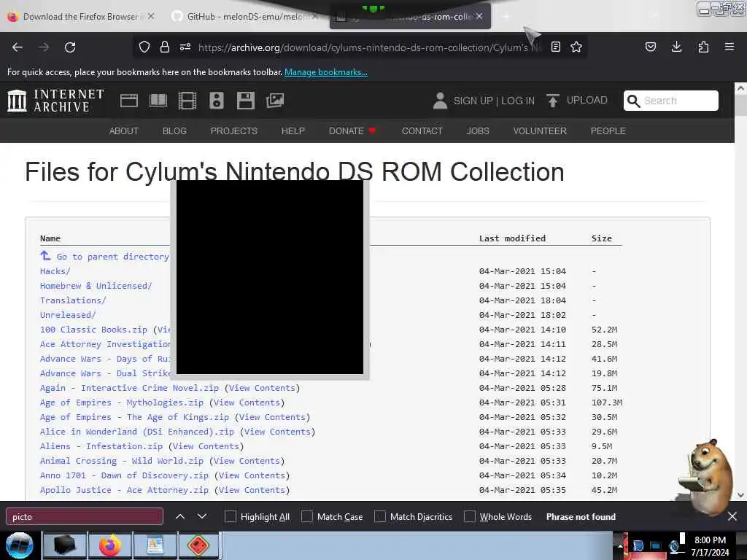Screen dimensions: 747x560
Task: Open the Translations/ folder link
Action: coord(73,300)
